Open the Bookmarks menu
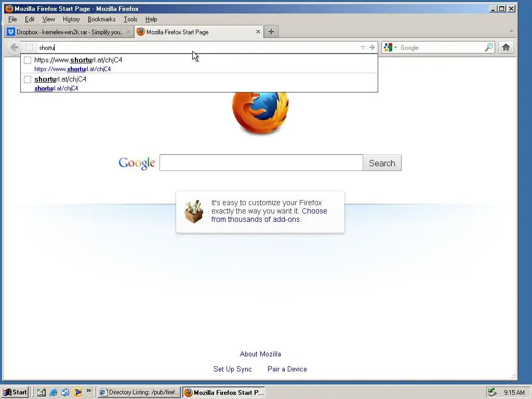Screen dimensions: 532x399 [101, 19]
